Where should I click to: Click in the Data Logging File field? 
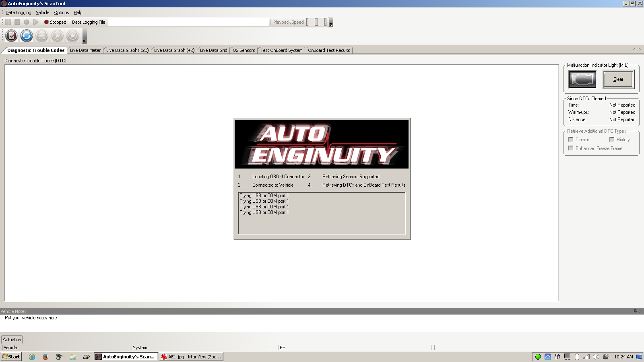point(188,22)
